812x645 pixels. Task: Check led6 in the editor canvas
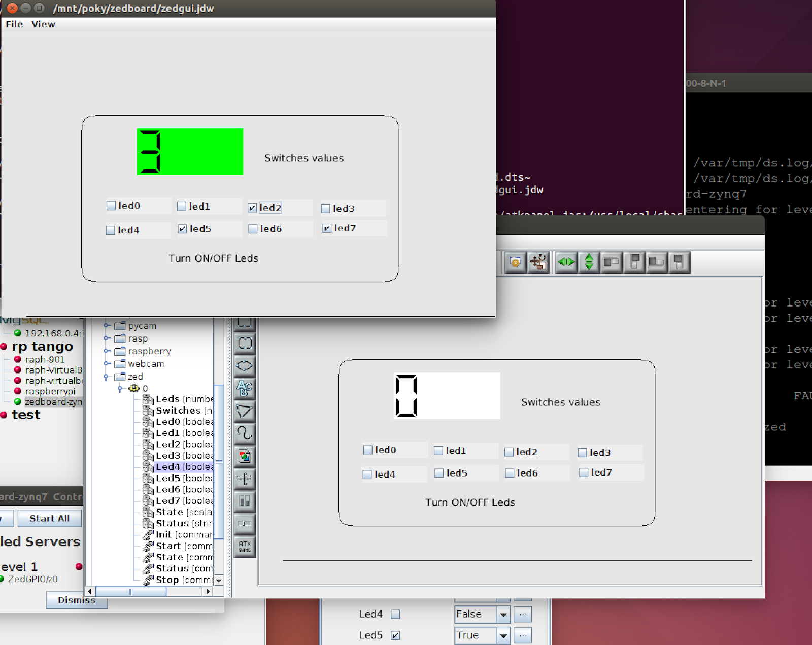pos(510,473)
